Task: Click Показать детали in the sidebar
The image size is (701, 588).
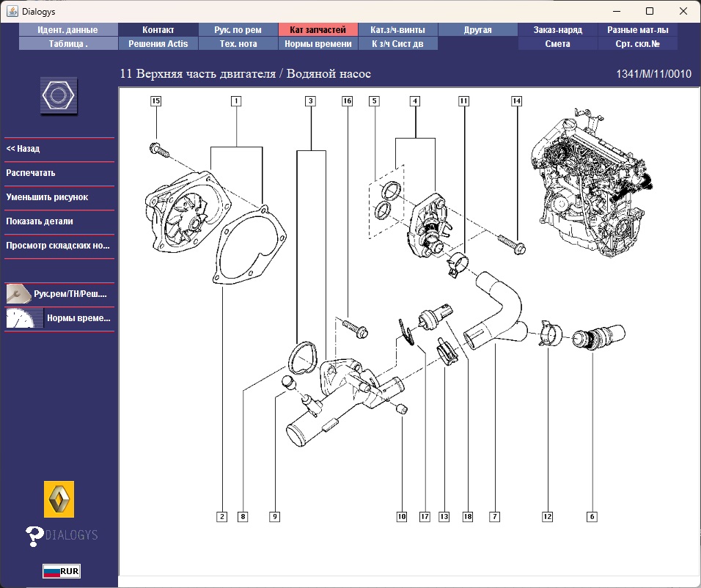Action: click(40, 221)
